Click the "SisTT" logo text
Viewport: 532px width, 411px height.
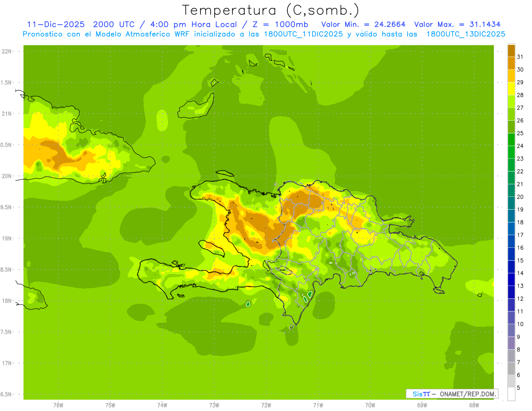(421, 394)
